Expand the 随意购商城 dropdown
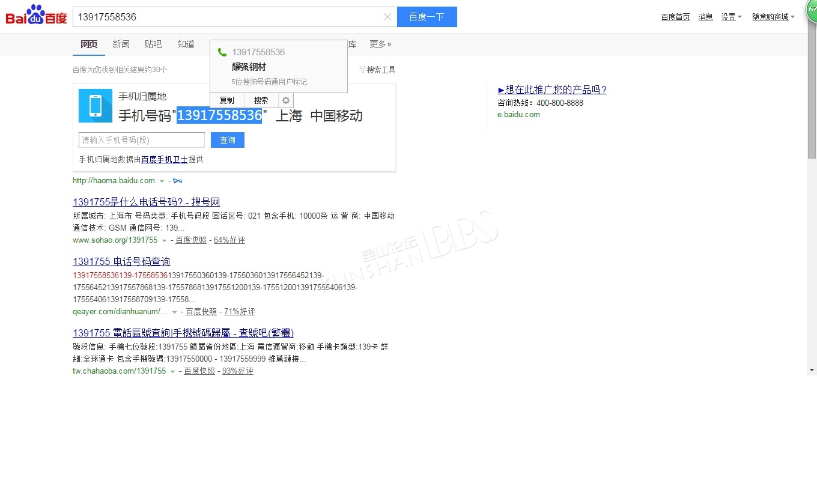This screenshot has width=817, height=504. point(774,17)
